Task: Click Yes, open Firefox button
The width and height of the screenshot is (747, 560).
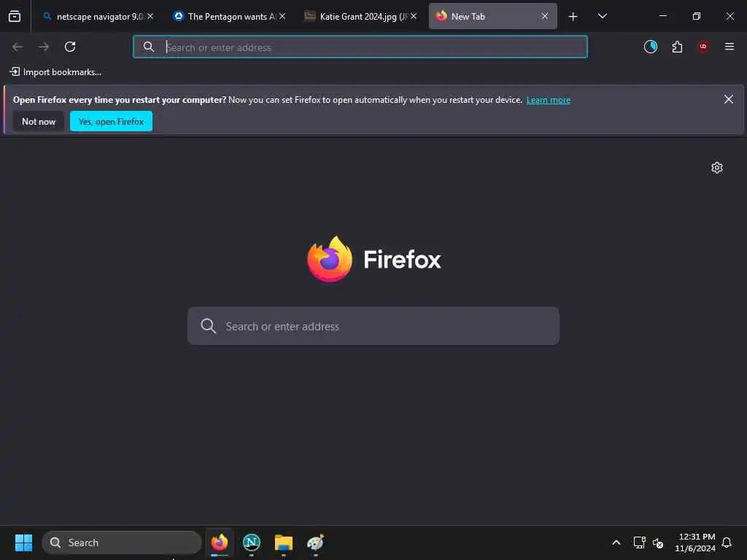Action: pyautogui.click(x=111, y=122)
